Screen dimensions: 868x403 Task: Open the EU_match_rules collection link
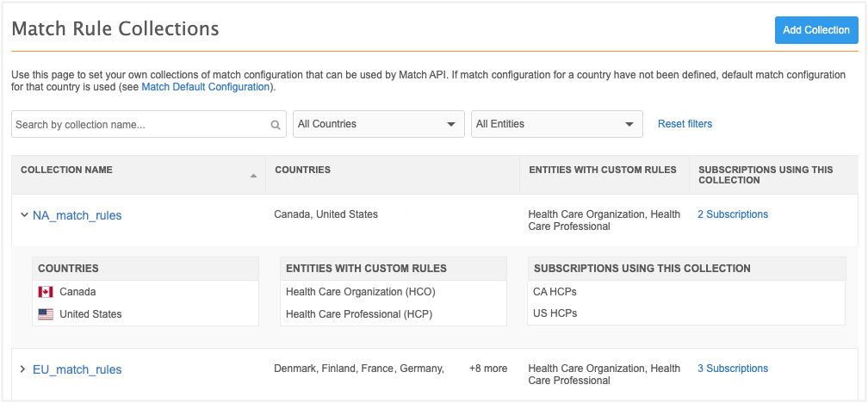pyautogui.click(x=77, y=369)
